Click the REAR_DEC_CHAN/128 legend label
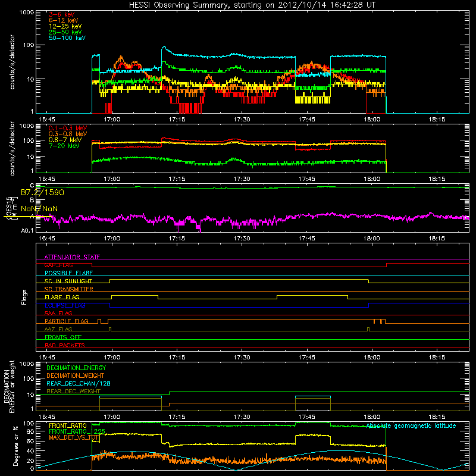This screenshot has height=476, width=476. click(x=79, y=383)
